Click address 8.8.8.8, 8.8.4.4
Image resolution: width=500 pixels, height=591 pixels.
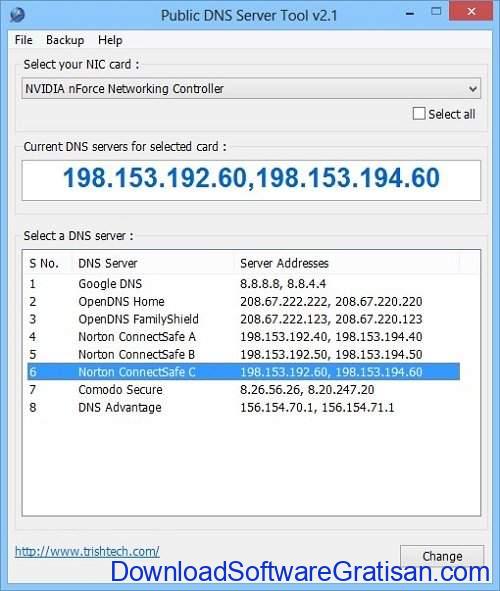283,284
